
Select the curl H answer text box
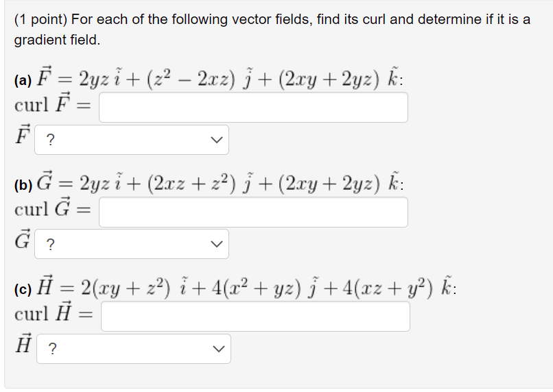pos(255,317)
